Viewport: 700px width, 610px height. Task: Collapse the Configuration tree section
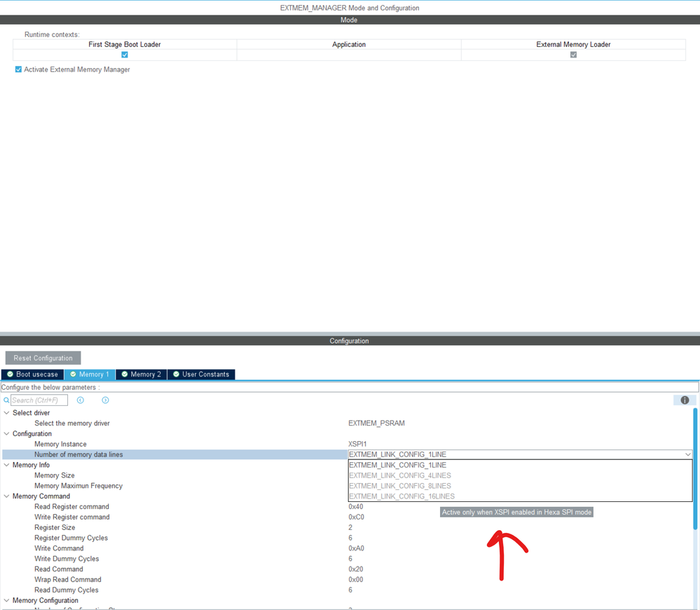click(7, 433)
